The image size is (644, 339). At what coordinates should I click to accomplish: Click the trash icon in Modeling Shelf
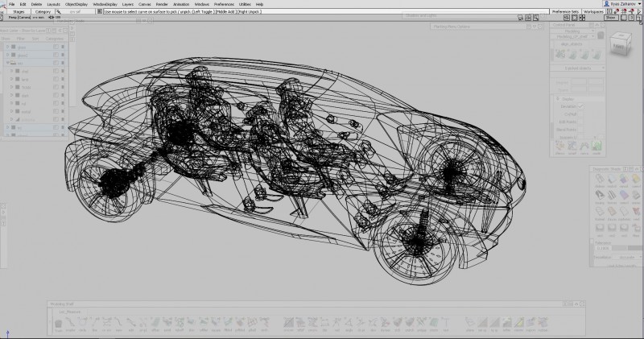(58, 325)
